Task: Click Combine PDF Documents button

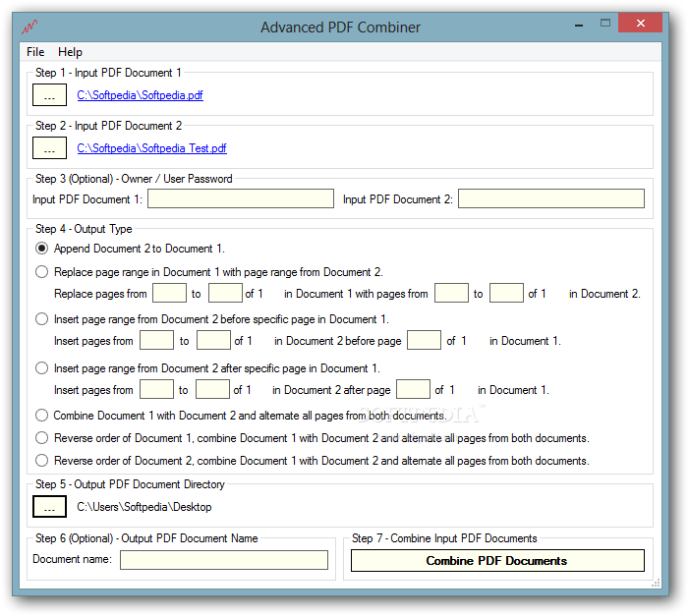Action: pos(498,561)
